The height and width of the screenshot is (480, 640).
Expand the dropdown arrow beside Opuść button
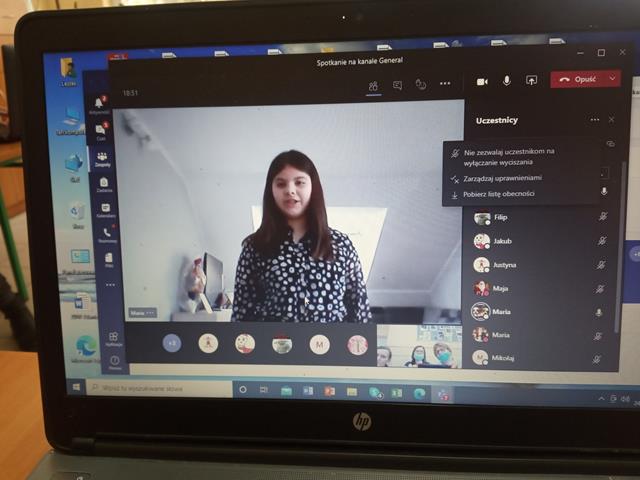coord(612,79)
